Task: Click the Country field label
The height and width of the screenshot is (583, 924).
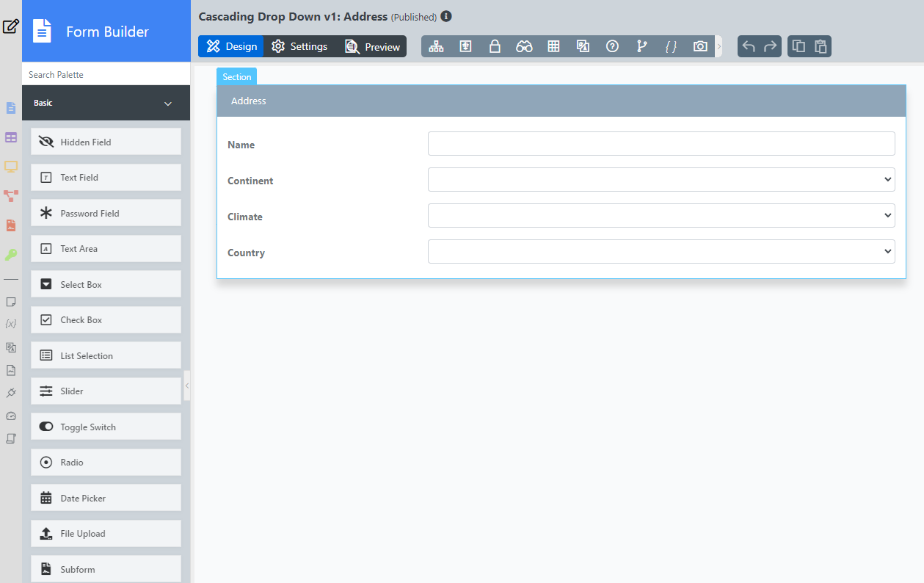Action: [246, 253]
